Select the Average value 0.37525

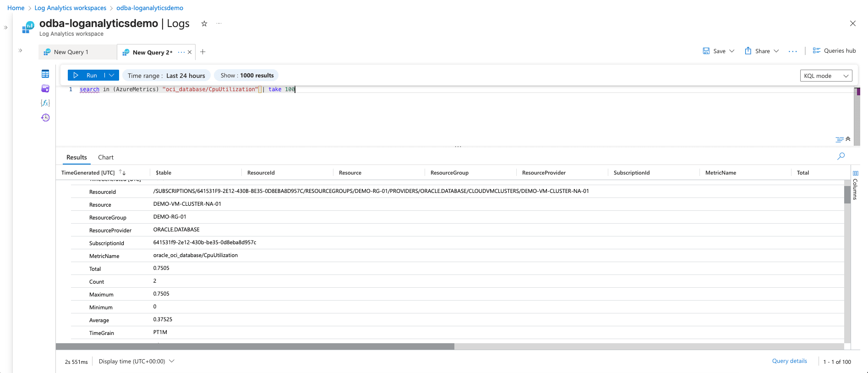pos(163,319)
